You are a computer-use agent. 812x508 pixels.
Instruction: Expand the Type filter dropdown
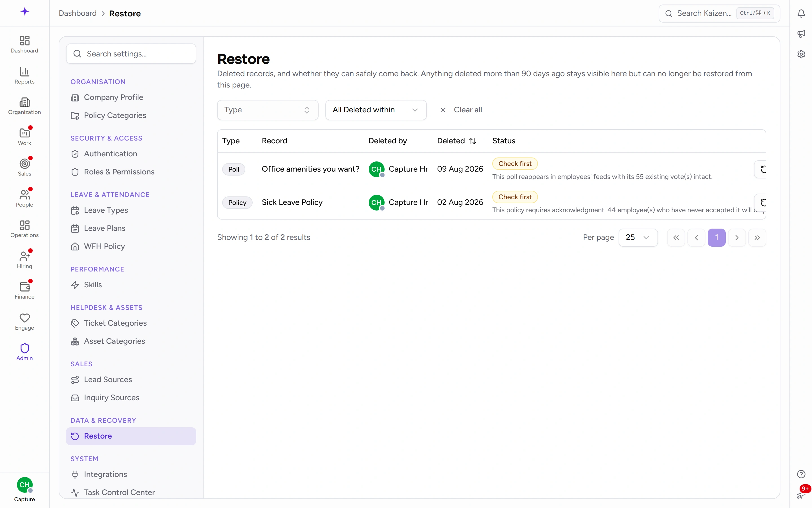267,110
